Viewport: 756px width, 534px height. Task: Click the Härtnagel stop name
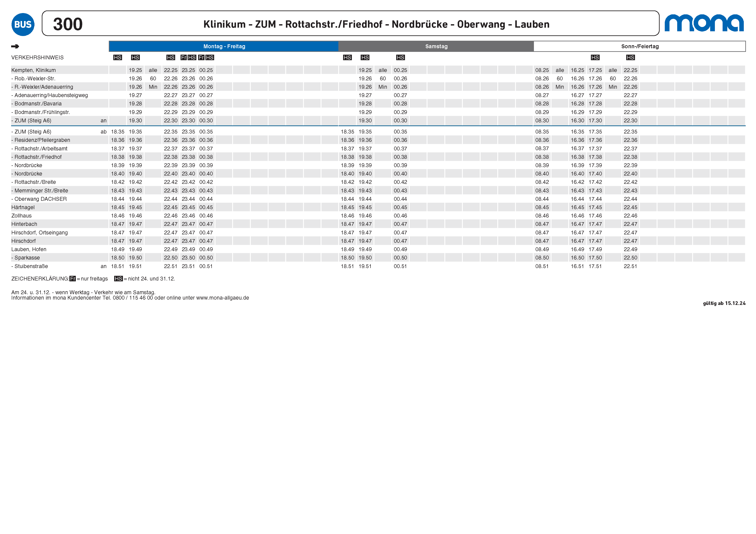(x=23, y=208)
